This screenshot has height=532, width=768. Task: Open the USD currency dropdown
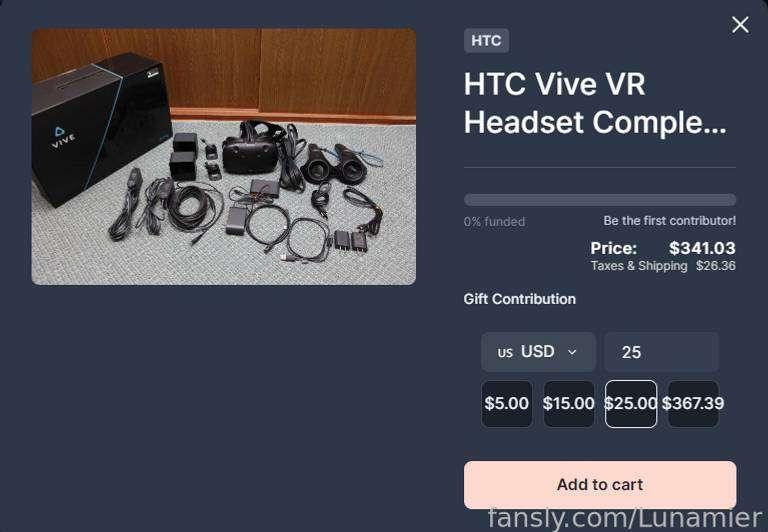(x=538, y=352)
